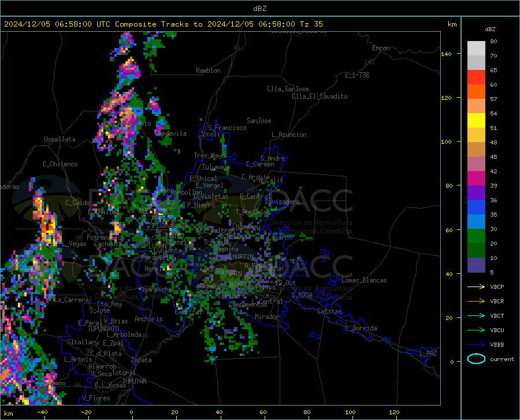
Task: Click the L_Vegas location label
Action: [x=74, y=244]
